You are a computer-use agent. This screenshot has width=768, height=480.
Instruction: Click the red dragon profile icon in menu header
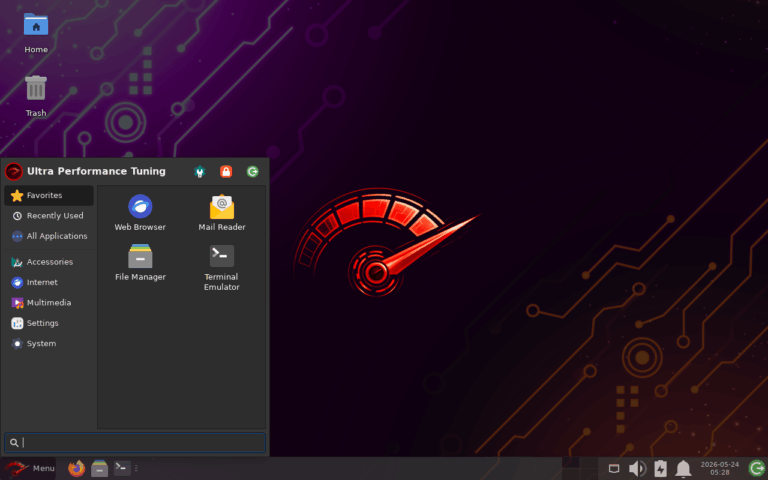point(14,171)
